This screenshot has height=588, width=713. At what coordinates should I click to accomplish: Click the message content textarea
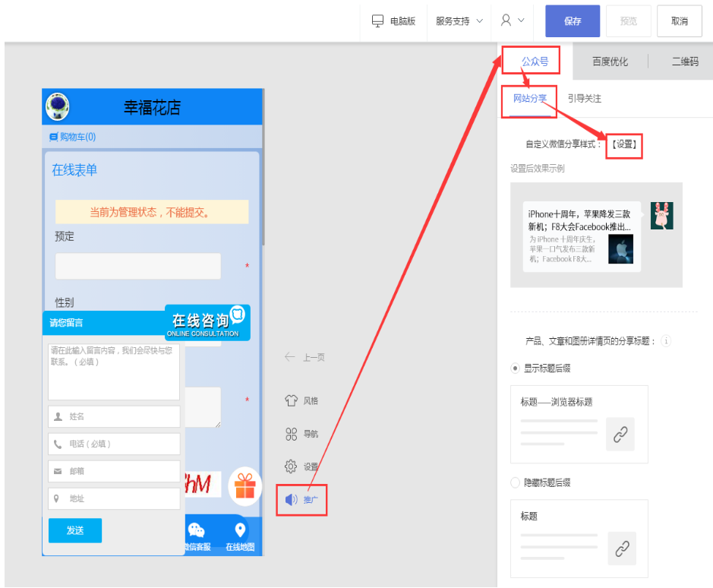pos(114,371)
